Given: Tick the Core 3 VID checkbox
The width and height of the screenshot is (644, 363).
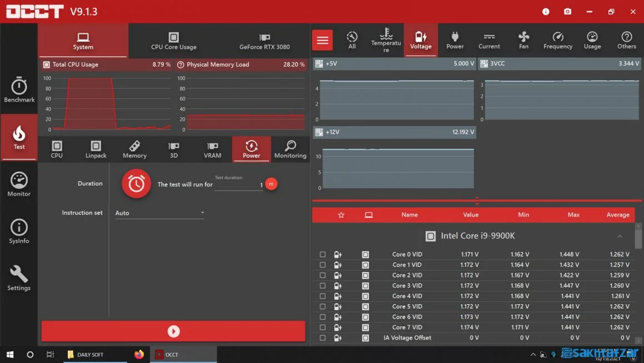Looking at the screenshot, I should pos(323,286).
